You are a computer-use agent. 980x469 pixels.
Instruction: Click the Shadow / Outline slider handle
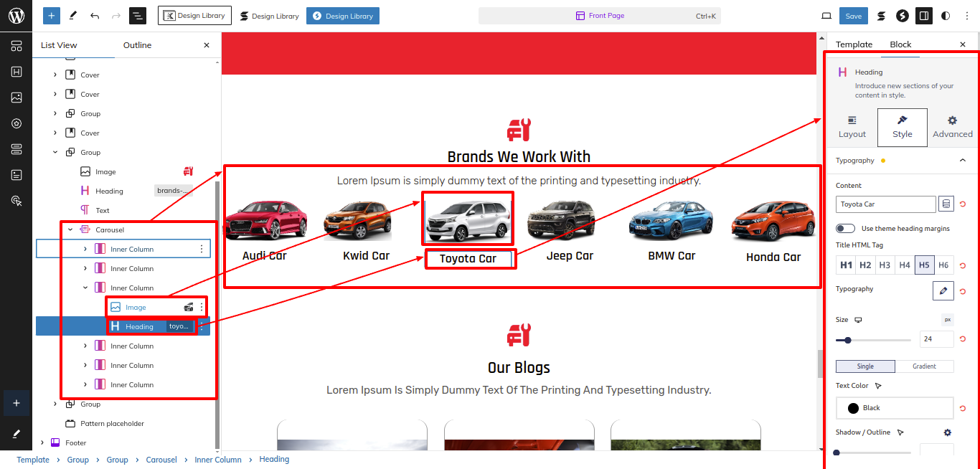click(837, 453)
